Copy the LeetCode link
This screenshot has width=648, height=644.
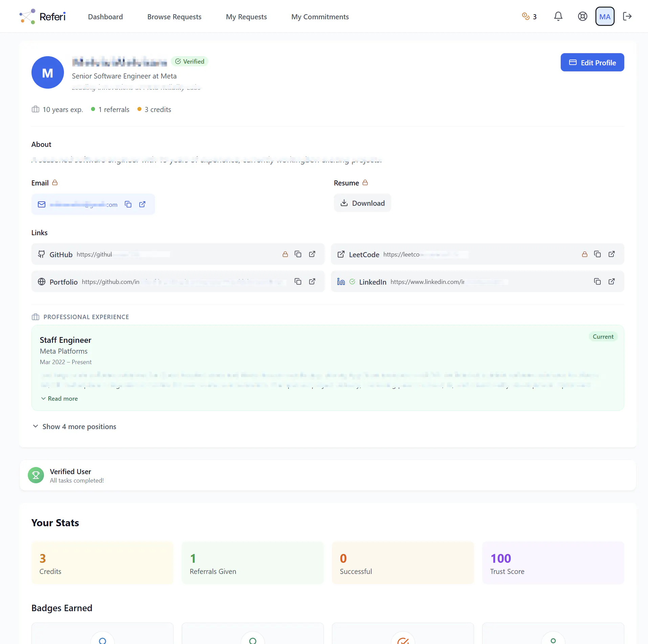(597, 254)
